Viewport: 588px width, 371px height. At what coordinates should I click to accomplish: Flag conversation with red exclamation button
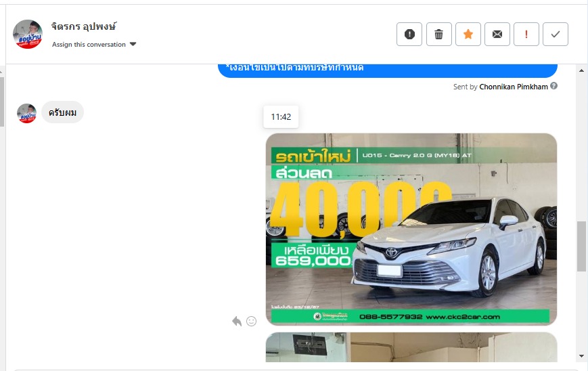pos(526,34)
